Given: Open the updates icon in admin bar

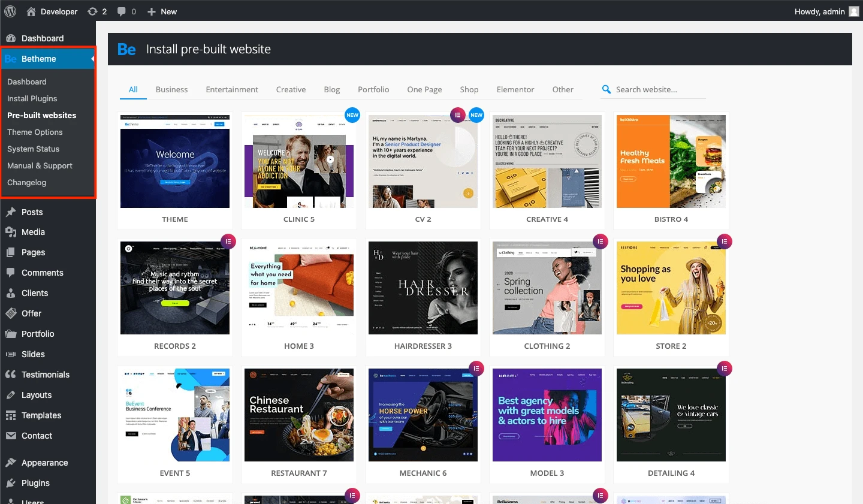Looking at the screenshot, I should pos(93,11).
